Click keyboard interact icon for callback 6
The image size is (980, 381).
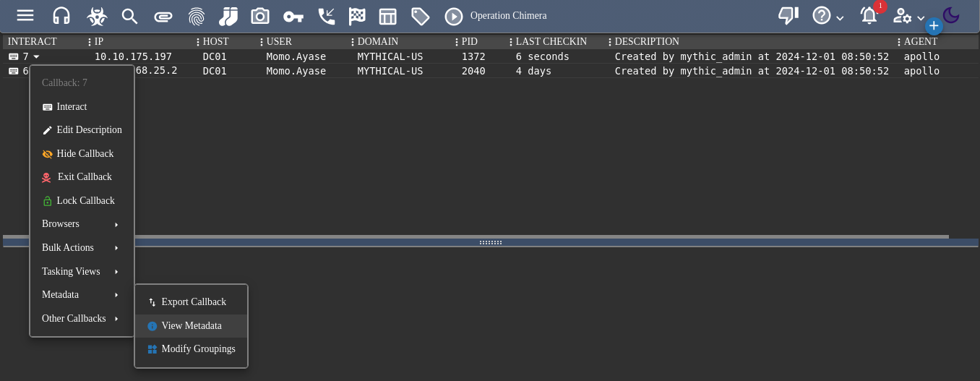[x=14, y=71]
